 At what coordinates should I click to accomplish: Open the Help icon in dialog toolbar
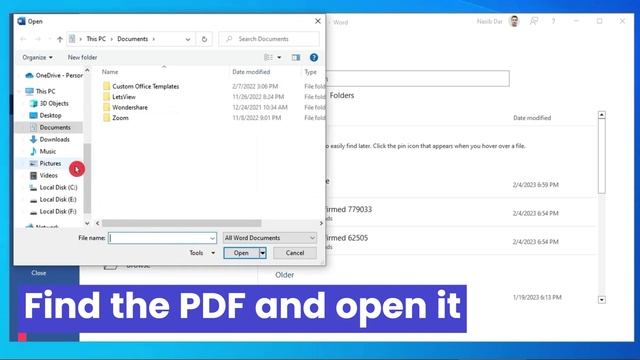[x=313, y=58]
